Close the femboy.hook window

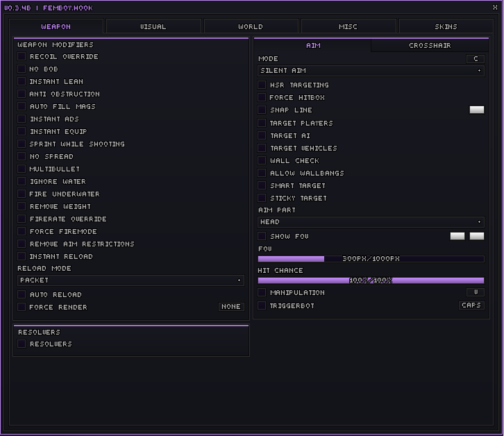click(x=495, y=8)
